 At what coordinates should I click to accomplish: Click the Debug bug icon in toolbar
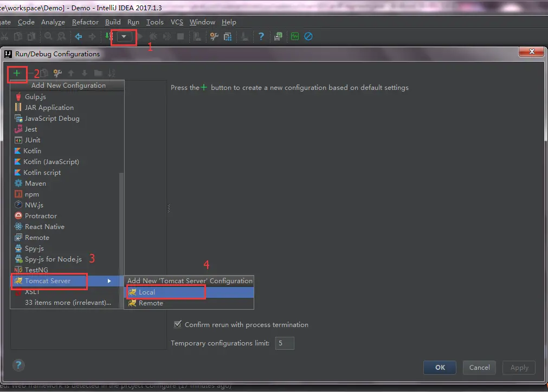point(153,36)
